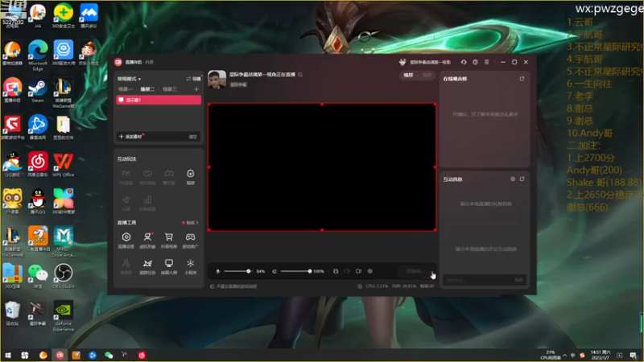Click the account name in title bar
The height and width of the screenshot is (362, 644).
[430, 62]
